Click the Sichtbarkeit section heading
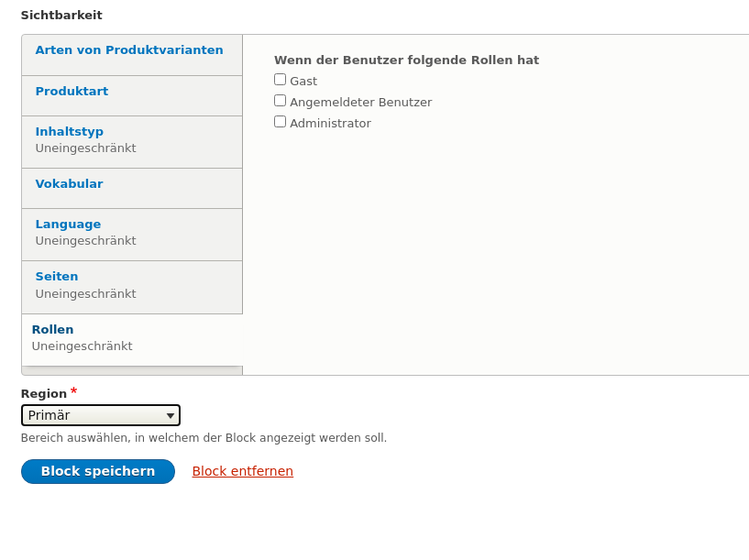The height and width of the screenshot is (560, 749). (x=61, y=16)
